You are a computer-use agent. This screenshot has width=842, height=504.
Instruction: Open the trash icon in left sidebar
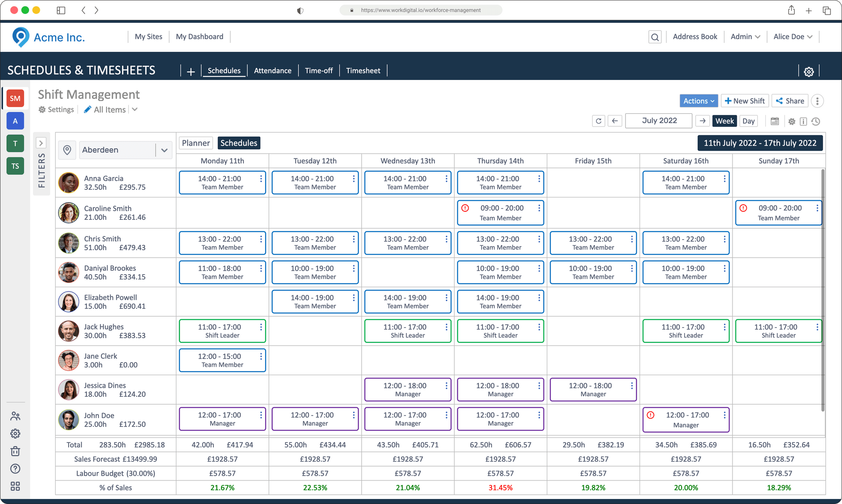pos(15,451)
